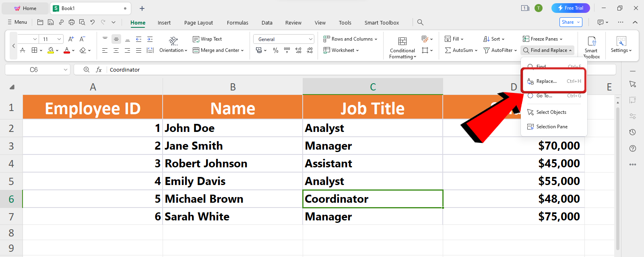The width and height of the screenshot is (644, 257).
Task: Switch to the Insert tab
Action: coord(164,23)
